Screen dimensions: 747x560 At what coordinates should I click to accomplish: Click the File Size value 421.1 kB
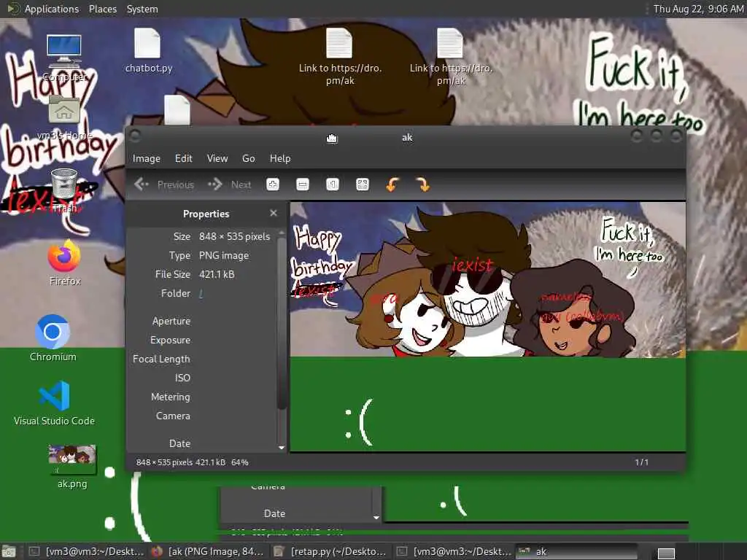click(217, 274)
